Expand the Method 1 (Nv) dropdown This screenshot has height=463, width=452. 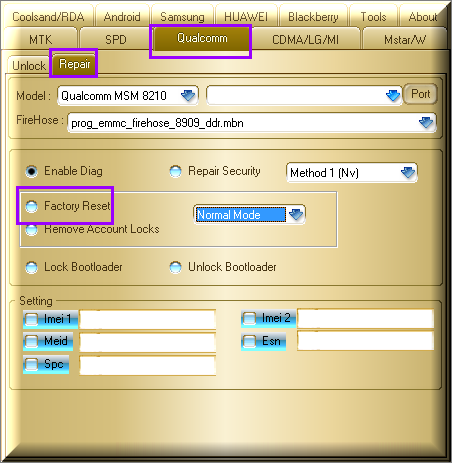[408, 172]
